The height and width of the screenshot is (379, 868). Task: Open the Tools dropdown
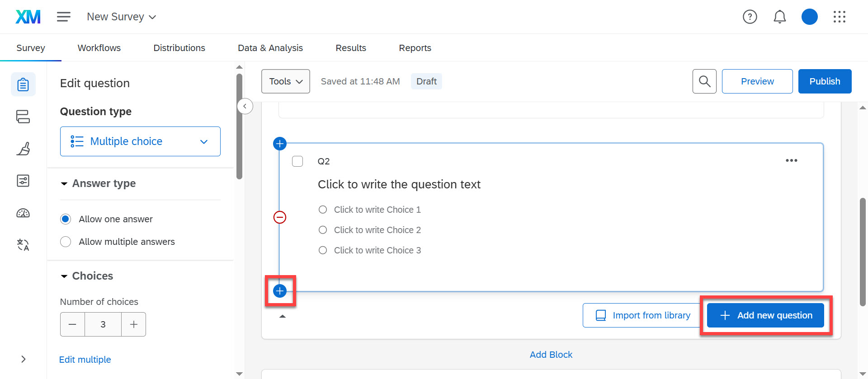(x=285, y=81)
